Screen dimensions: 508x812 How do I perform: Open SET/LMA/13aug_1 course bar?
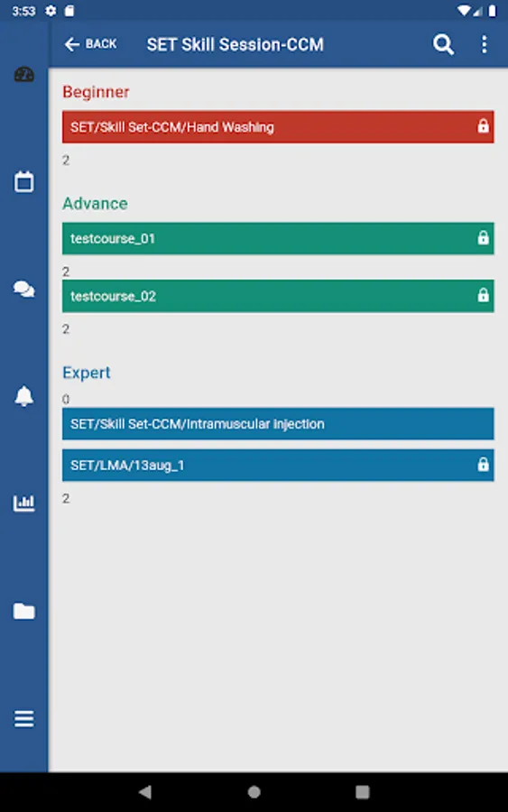278,465
